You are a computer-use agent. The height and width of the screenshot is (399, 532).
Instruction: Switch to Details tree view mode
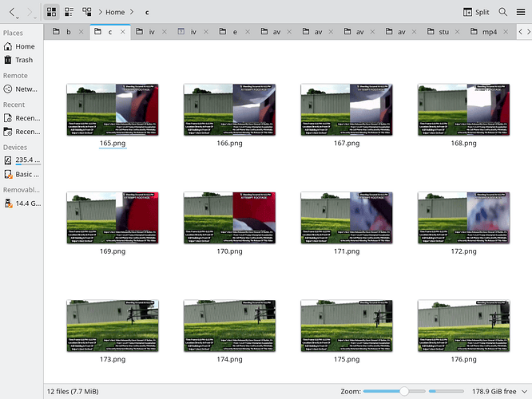[87, 12]
